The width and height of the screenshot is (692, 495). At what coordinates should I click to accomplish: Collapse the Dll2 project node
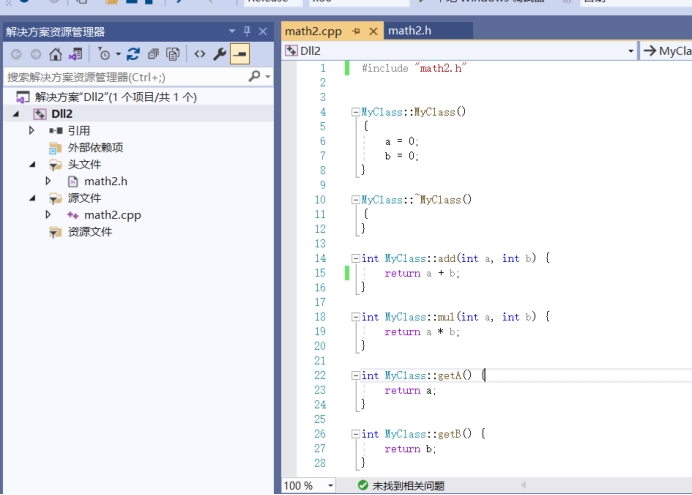[x=16, y=114]
